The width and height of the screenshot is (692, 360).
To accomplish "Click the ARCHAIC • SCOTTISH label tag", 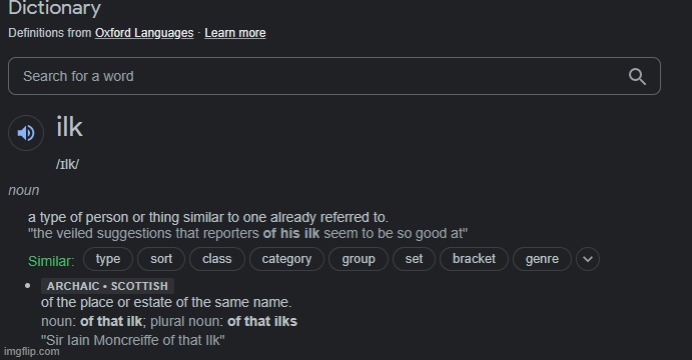I will pyautogui.click(x=108, y=286).
